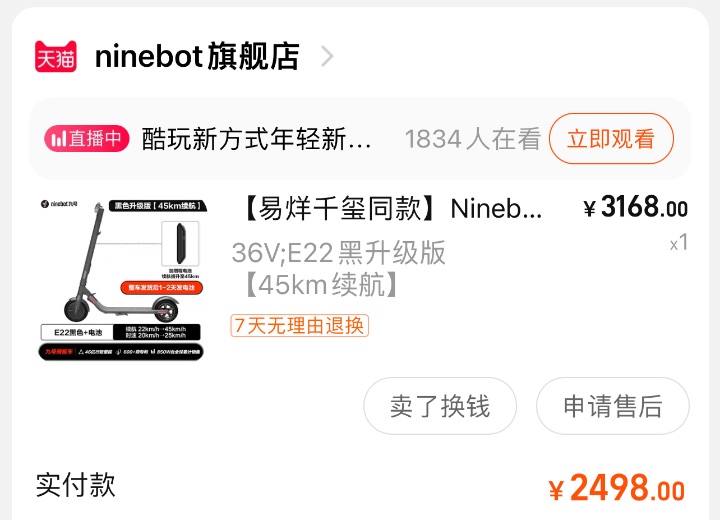This screenshot has height=520, width=720.
Task: Click the 卖了换钱 resell button
Action: 440,406
